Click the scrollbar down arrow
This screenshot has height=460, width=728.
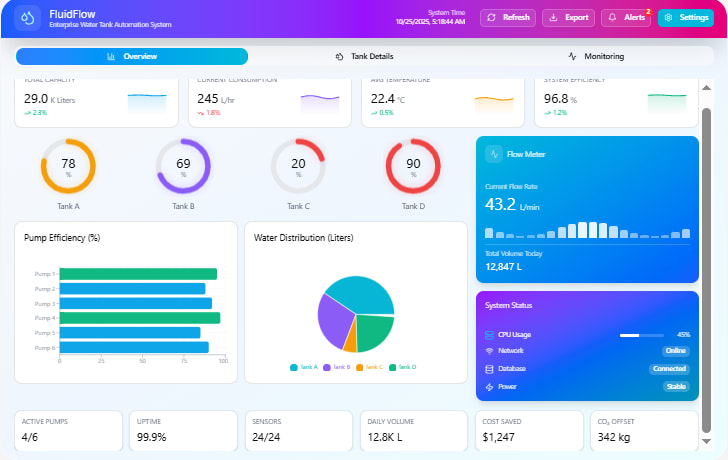(x=707, y=441)
